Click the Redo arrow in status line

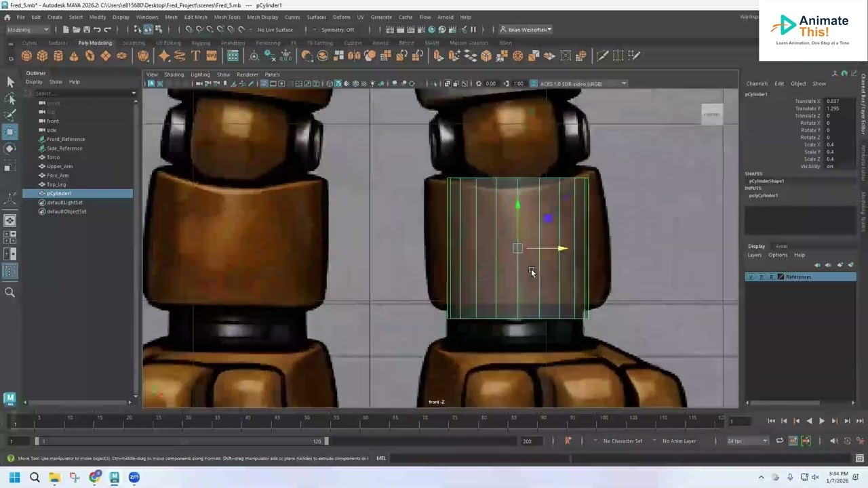click(107, 30)
